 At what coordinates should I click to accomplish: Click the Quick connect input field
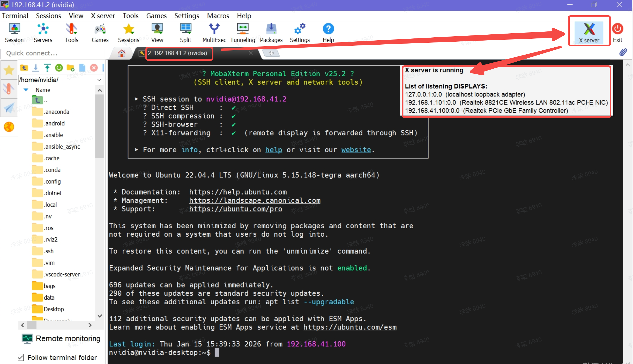click(x=53, y=53)
